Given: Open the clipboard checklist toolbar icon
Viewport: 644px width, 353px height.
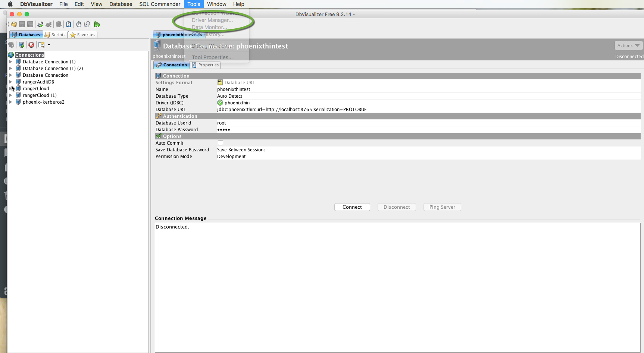Looking at the screenshot, I should [69, 24].
